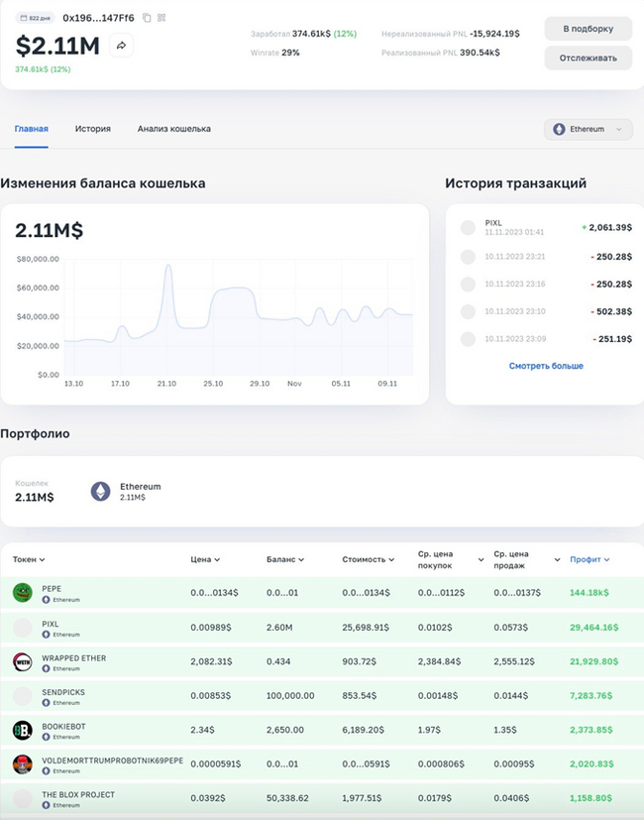Sort the table by the Цена column
Viewport: 644px width, 820px height.
pyautogui.click(x=205, y=559)
